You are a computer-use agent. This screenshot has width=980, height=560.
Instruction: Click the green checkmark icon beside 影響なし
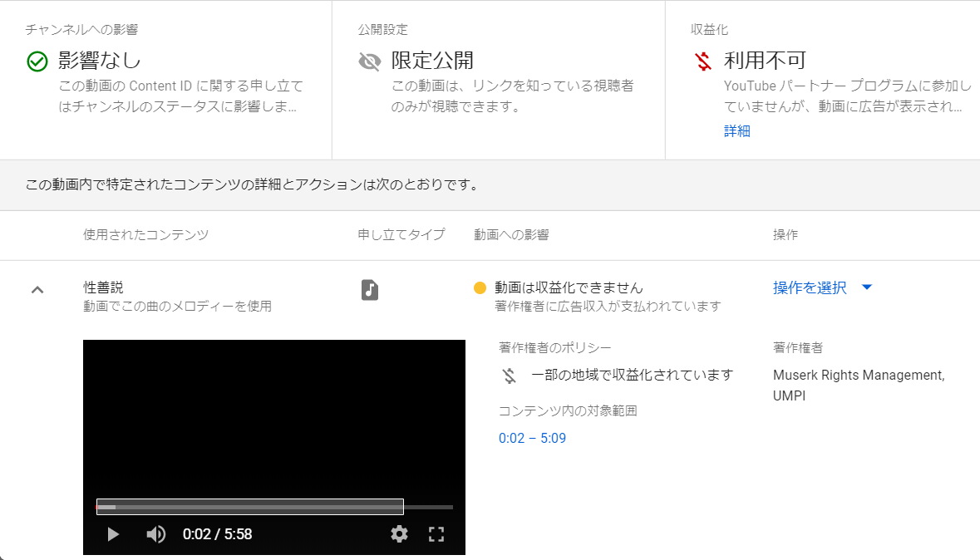click(x=37, y=61)
